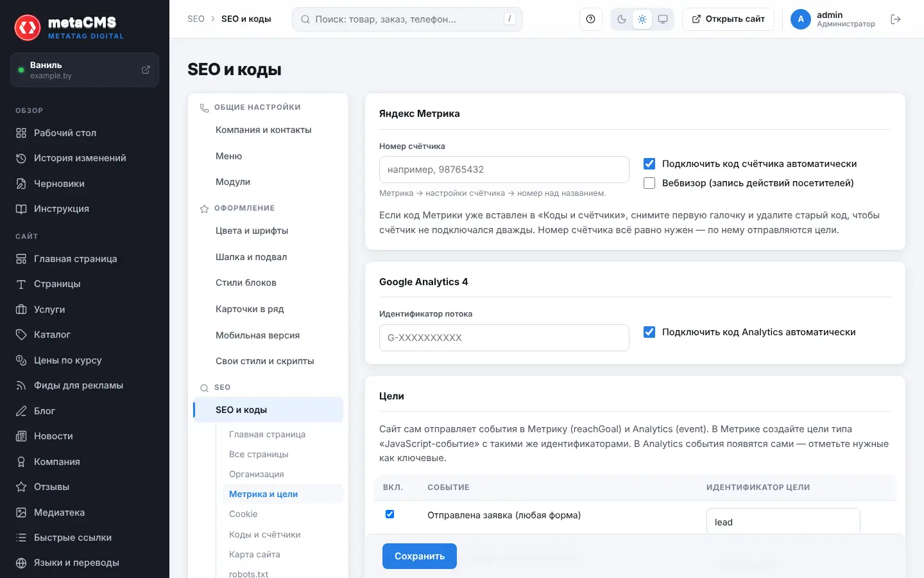Open the Ваниль example.by site selector

(85, 70)
